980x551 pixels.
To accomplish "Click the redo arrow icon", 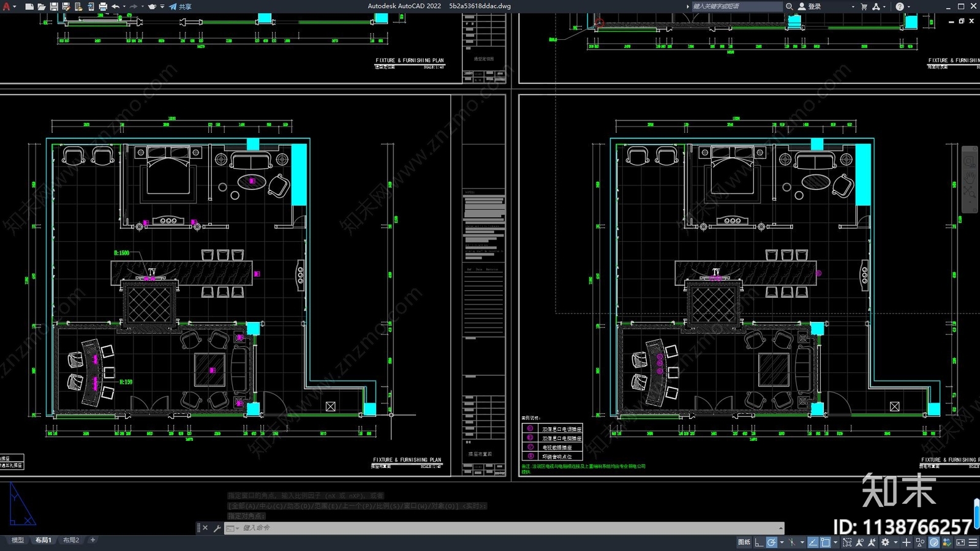I will click(134, 7).
